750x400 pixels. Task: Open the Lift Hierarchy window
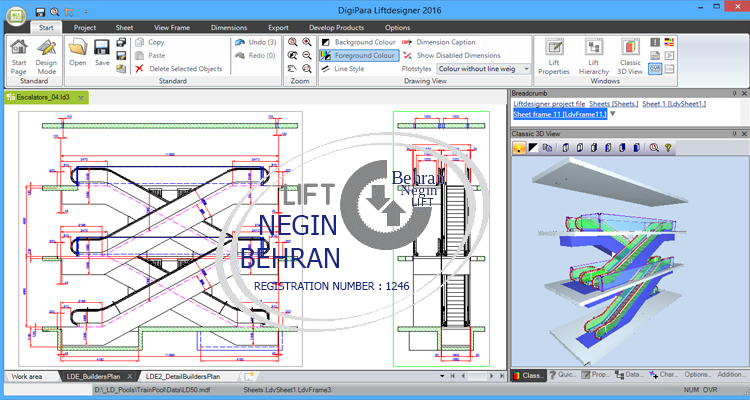pos(594,57)
